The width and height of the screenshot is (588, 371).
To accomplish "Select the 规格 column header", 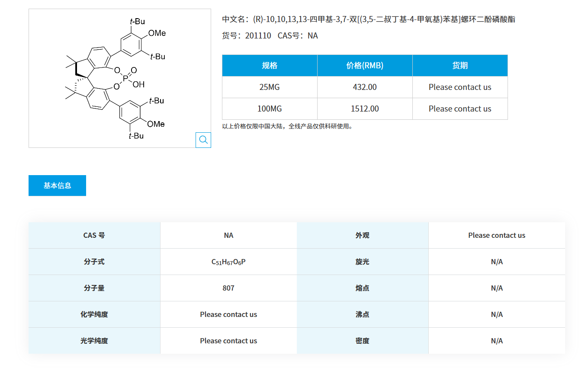I will 269,65.
